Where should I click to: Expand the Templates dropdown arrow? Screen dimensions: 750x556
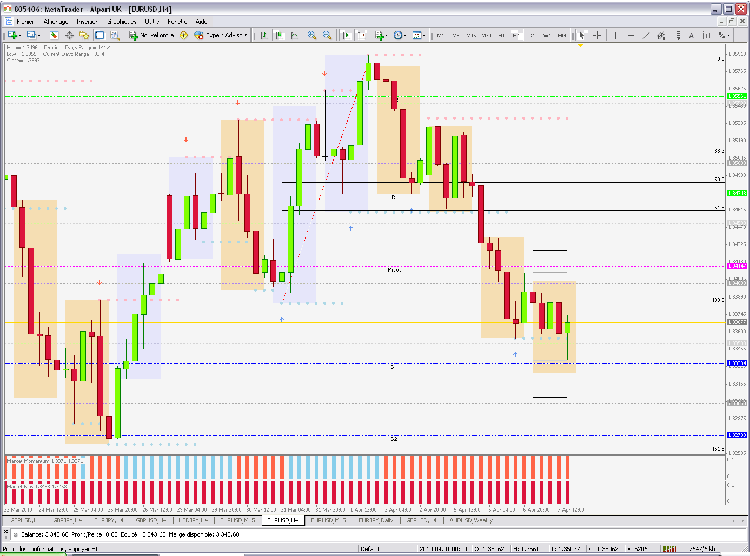point(424,35)
